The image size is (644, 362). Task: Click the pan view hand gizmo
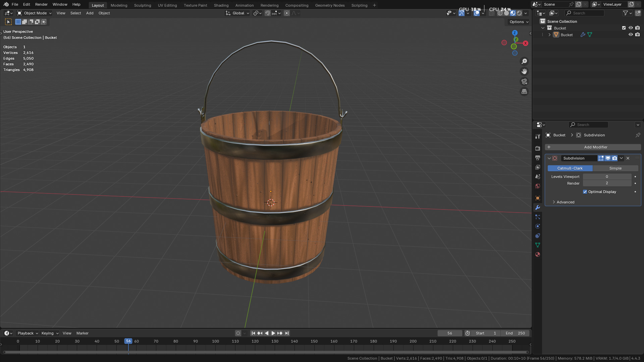coord(524,71)
